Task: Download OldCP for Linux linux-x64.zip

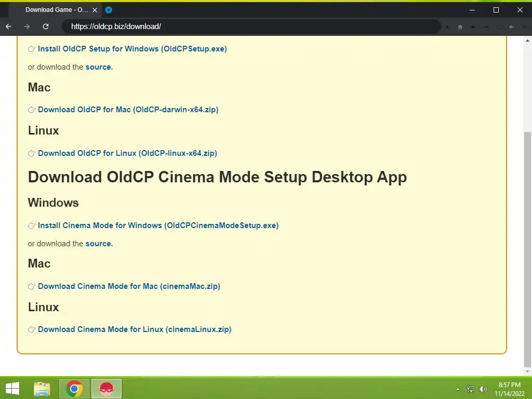Action: tap(127, 153)
